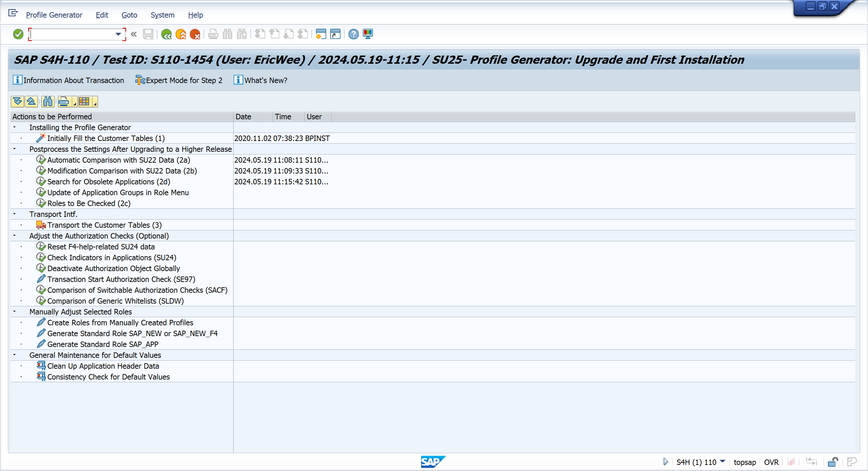Click the orange Exit icon
The height and width of the screenshot is (471, 868).
coord(181,34)
